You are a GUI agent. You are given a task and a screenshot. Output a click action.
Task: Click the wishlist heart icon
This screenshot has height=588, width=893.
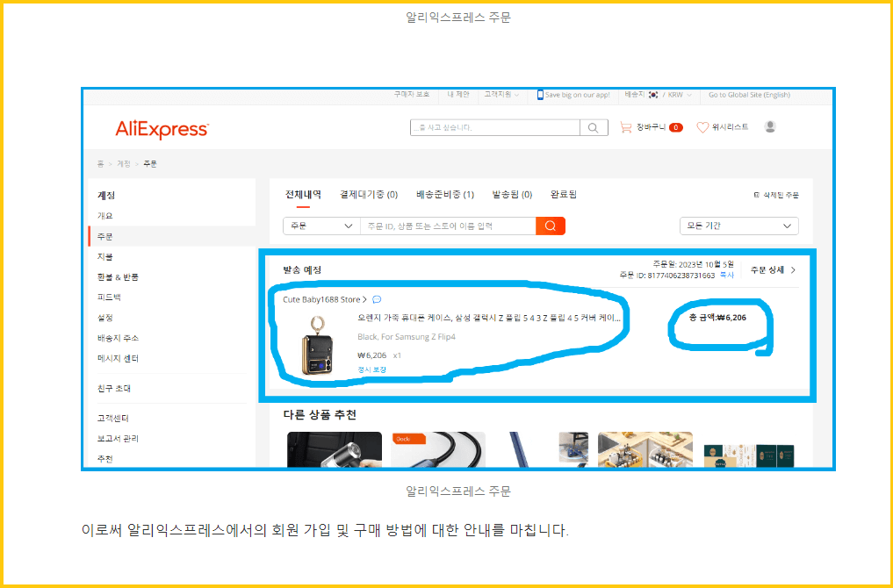pos(701,126)
